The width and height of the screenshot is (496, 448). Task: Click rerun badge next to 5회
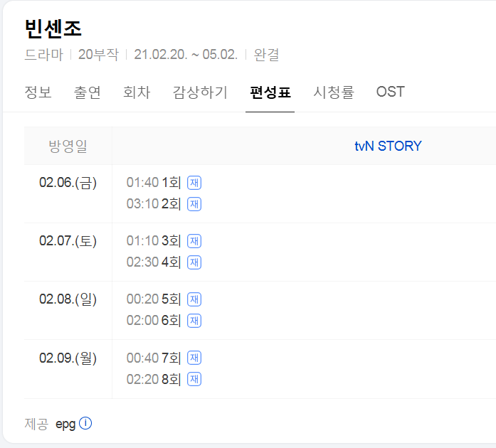click(194, 299)
